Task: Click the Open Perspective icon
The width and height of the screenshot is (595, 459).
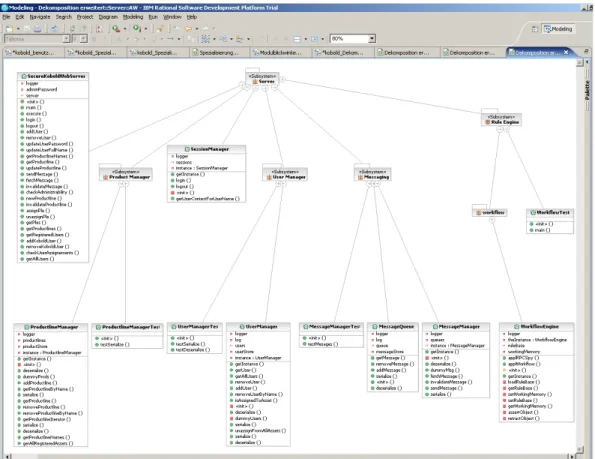Action: pos(535,29)
